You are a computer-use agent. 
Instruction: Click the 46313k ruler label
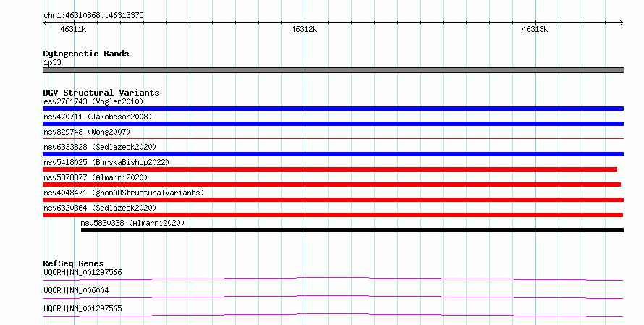click(x=535, y=29)
